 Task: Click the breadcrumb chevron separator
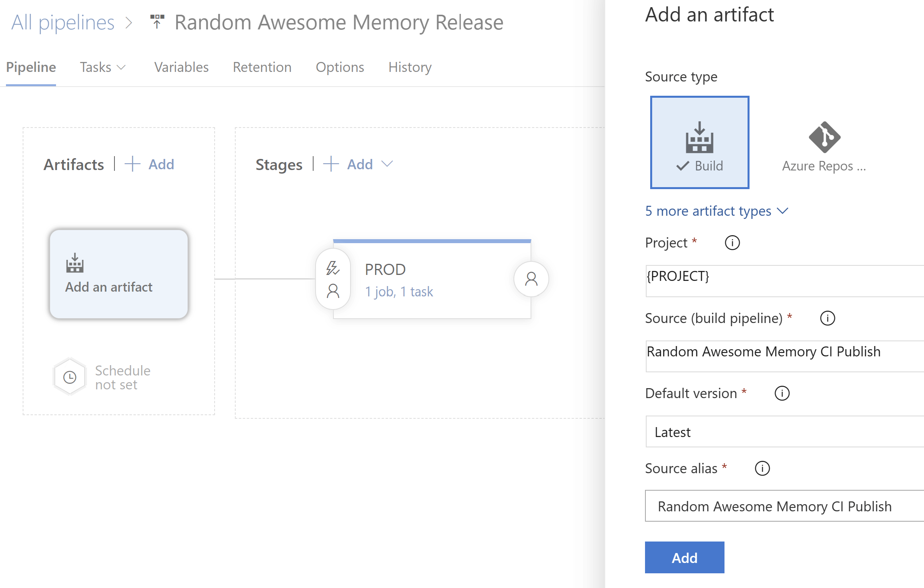coord(128,23)
